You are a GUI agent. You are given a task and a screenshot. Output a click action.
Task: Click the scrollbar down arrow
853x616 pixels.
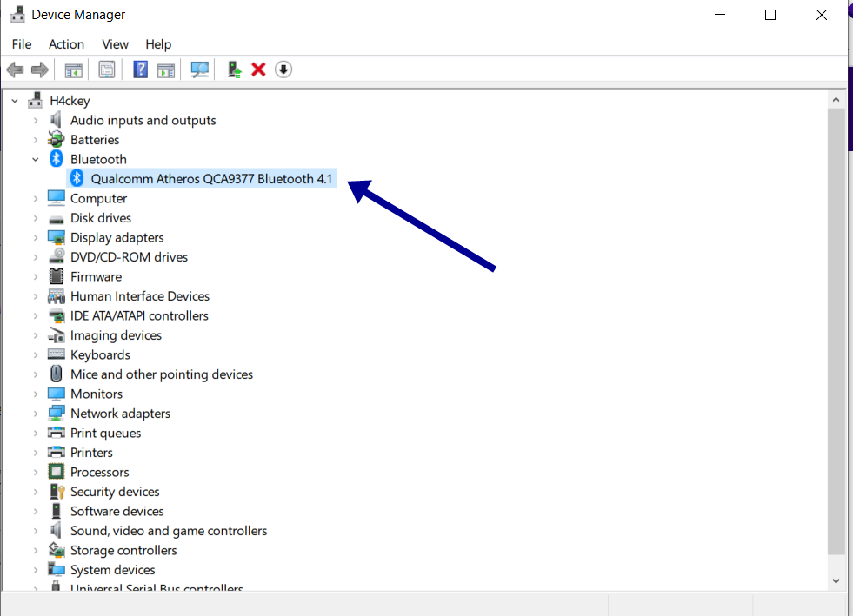point(836,580)
